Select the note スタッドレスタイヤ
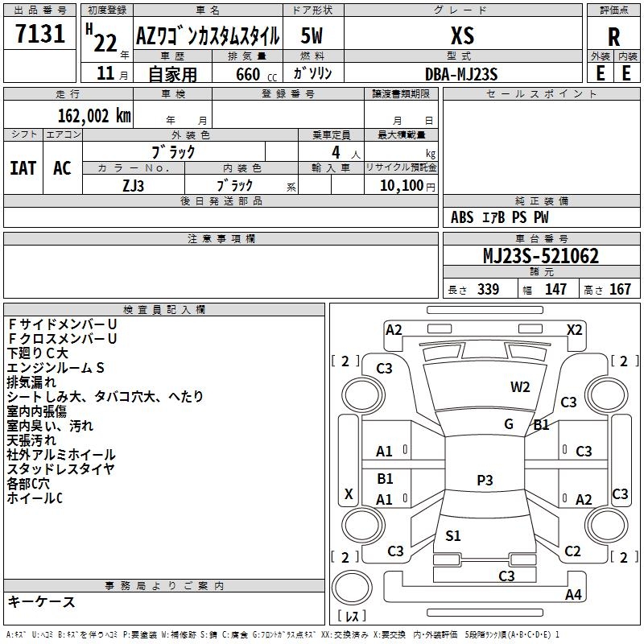The image size is (644, 644). coord(61,469)
